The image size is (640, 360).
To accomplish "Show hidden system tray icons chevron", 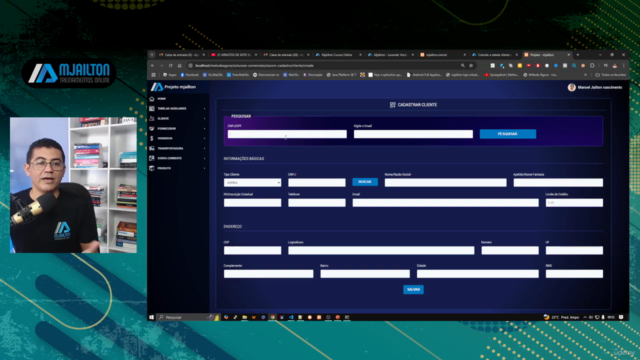I will (585, 317).
